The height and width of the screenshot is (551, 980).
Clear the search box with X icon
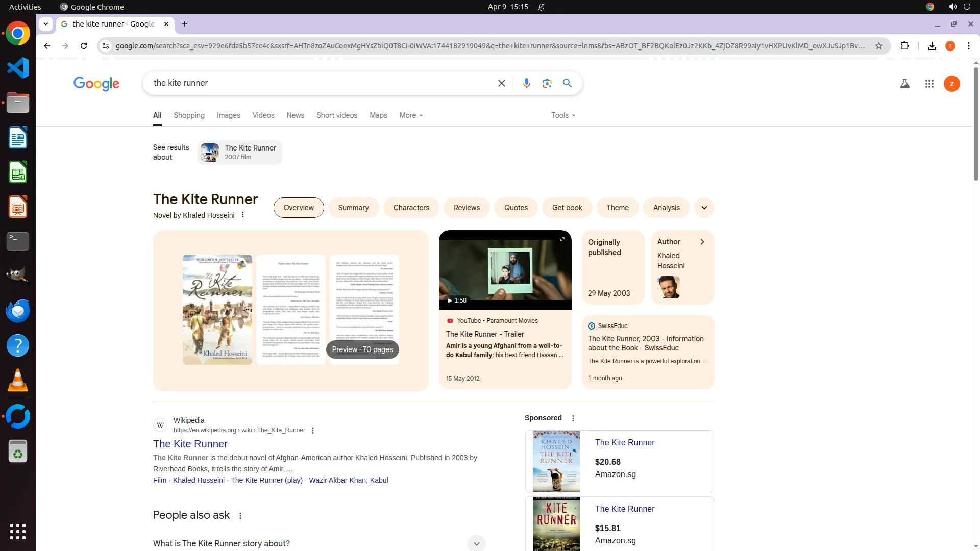click(x=501, y=83)
